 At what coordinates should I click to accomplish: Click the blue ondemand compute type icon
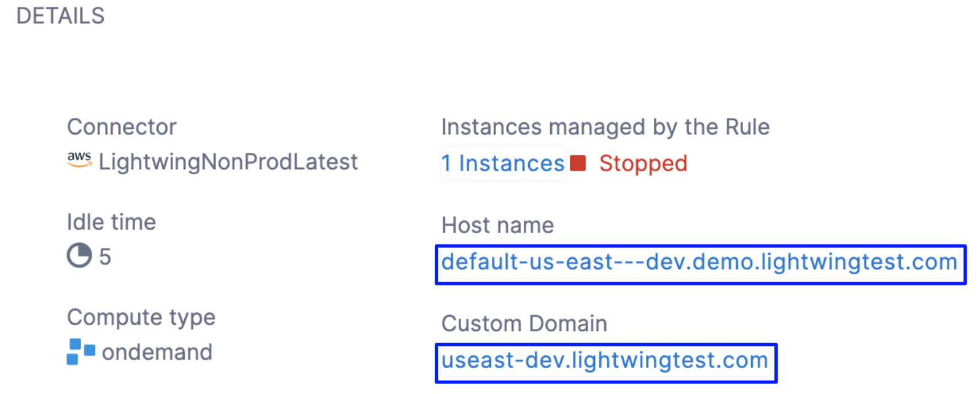pyautogui.click(x=80, y=352)
